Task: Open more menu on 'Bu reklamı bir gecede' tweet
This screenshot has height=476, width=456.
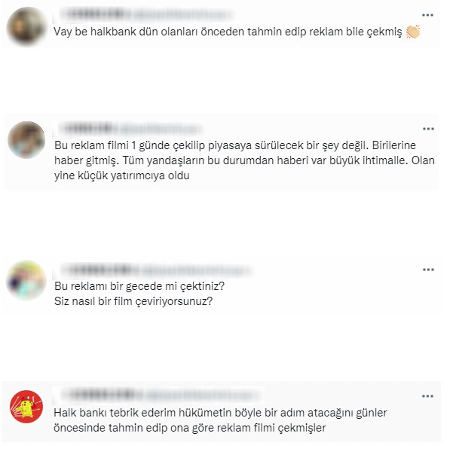Action: [x=428, y=270]
